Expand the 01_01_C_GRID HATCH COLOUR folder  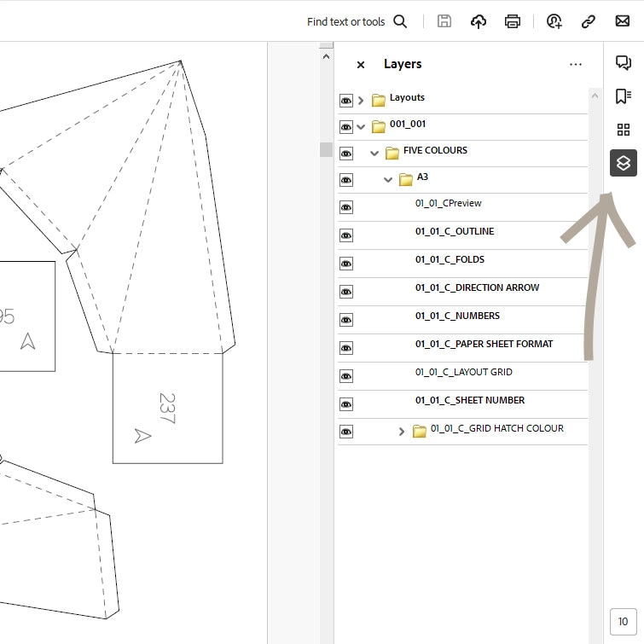tap(402, 432)
